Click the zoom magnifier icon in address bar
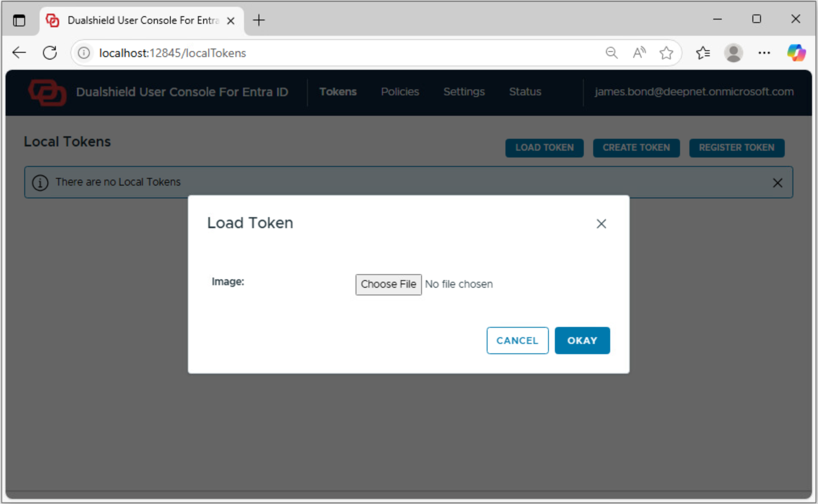This screenshot has height=504, width=818. (x=611, y=53)
